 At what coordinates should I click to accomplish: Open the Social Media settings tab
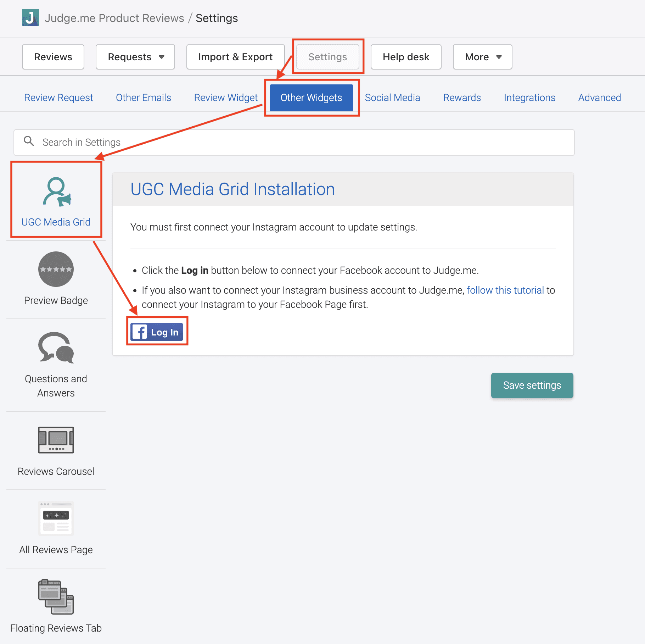(393, 98)
